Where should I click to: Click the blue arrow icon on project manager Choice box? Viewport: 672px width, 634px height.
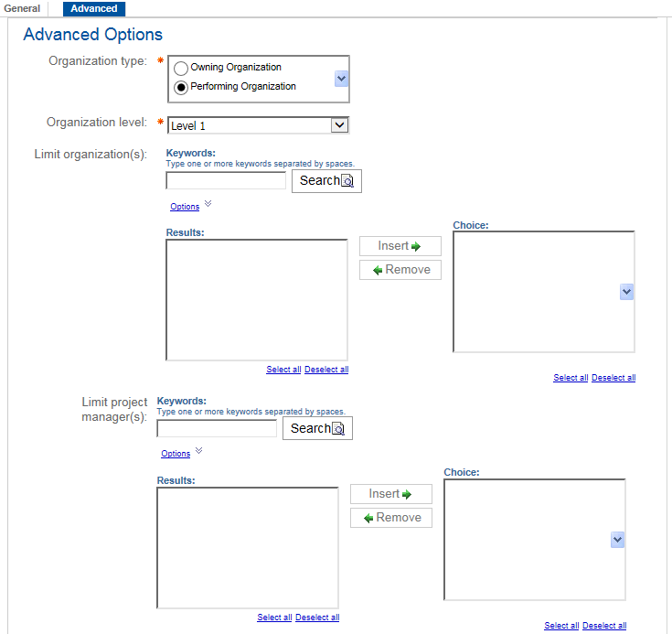(617, 541)
